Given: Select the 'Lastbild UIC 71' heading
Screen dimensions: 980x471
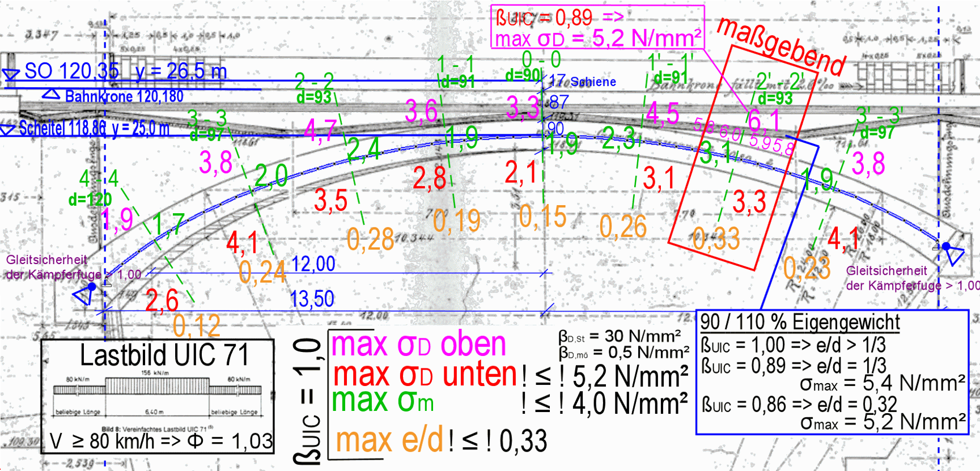Looking at the screenshot, I should tap(164, 355).
